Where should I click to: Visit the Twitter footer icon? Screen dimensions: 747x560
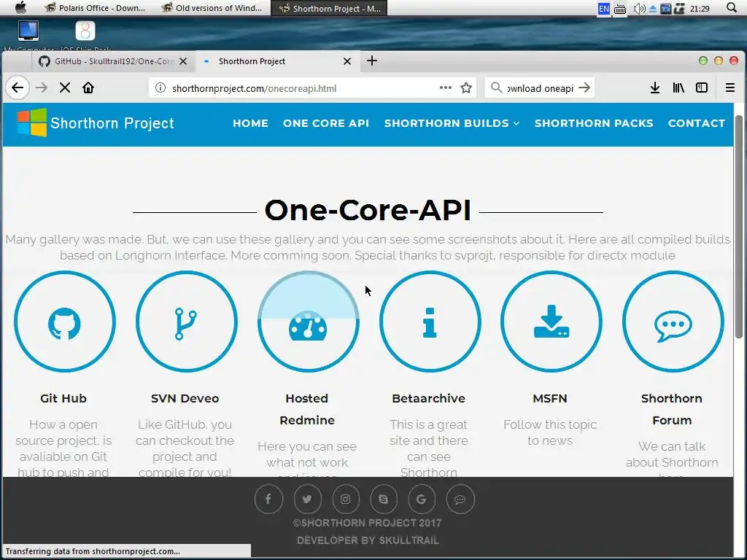307,499
